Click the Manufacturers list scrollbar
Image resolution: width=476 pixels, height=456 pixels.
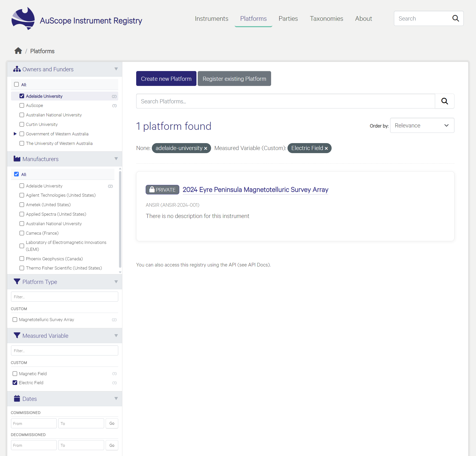(120, 219)
